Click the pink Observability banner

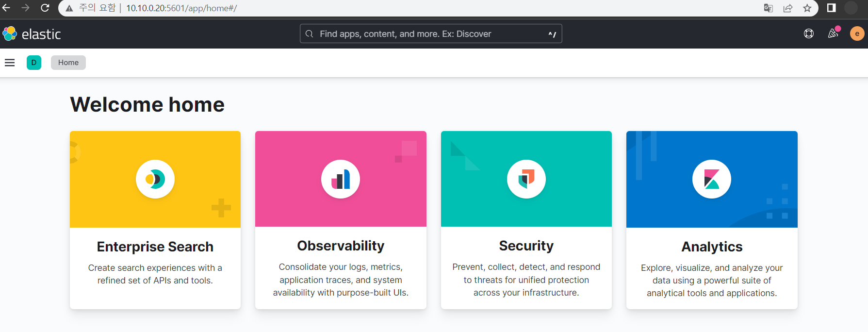tap(341, 179)
